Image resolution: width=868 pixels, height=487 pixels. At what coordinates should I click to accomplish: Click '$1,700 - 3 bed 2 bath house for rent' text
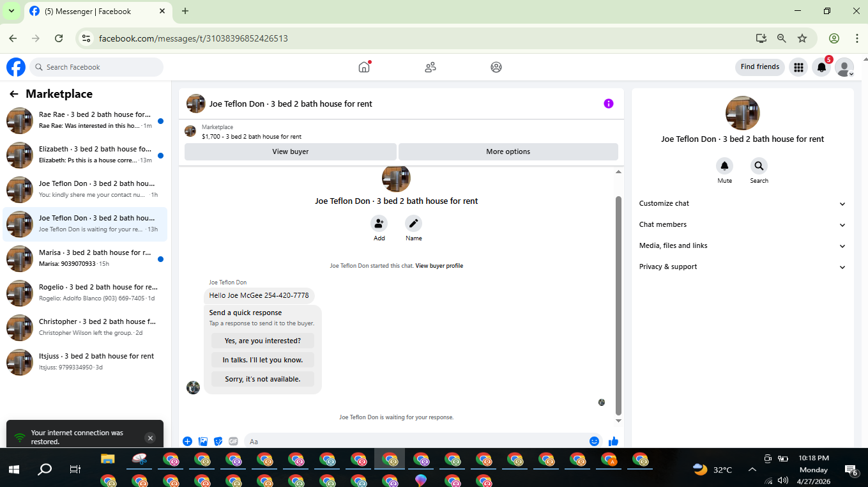click(252, 137)
